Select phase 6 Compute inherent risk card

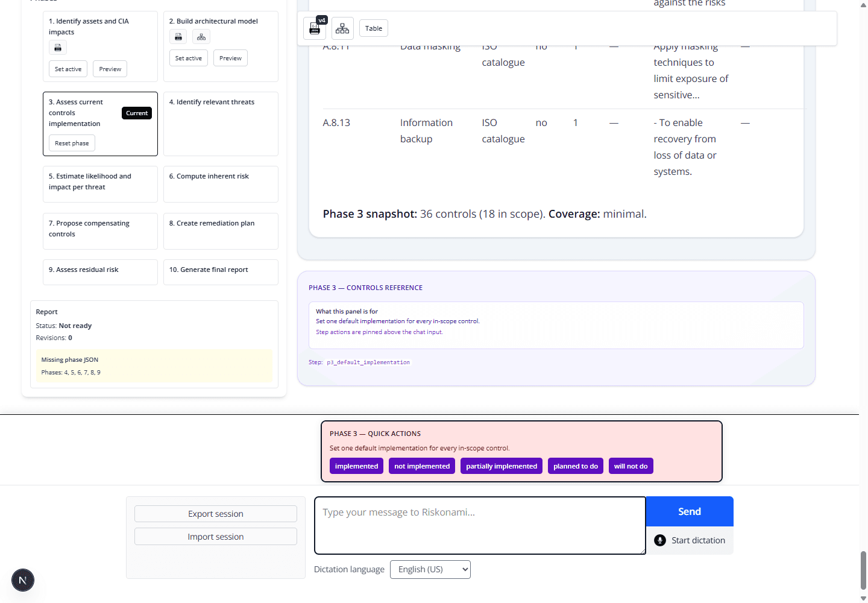coord(221,184)
